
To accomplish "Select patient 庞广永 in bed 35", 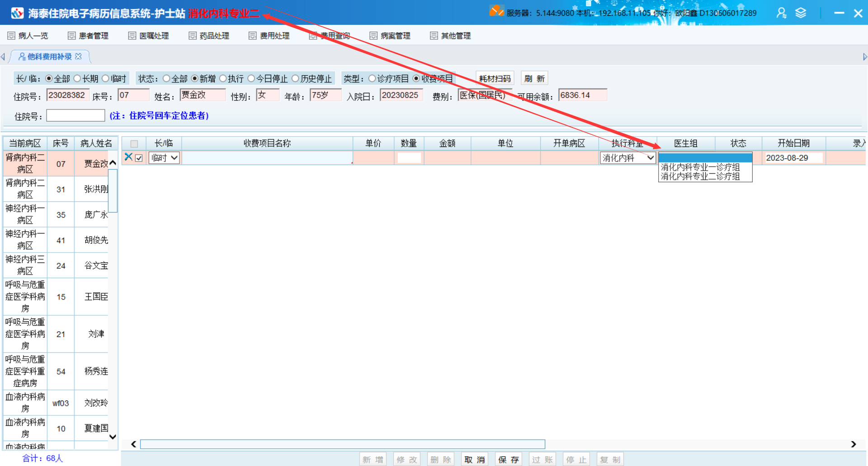I will 56,214.
